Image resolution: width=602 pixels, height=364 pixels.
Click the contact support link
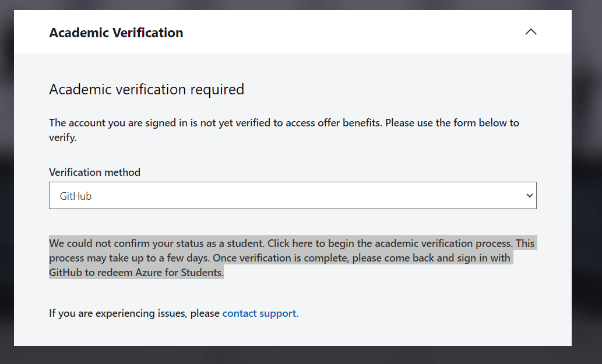coord(259,313)
